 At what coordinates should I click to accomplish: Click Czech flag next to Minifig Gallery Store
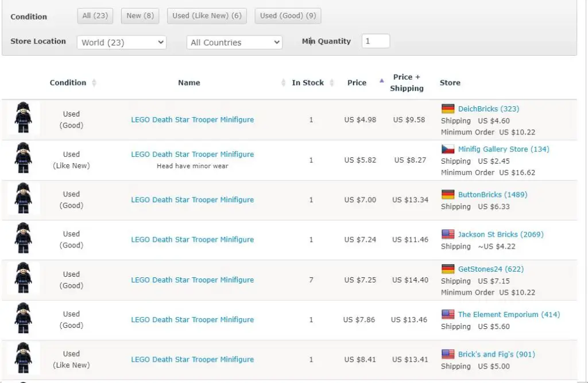point(448,149)
